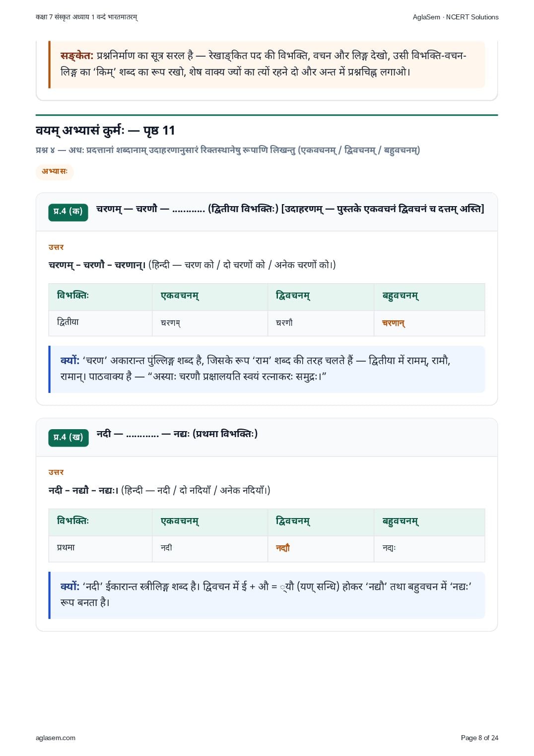534x756 pixels.
Task: Click the highlighted answer नद्यौ in the table
Action: 283,548
